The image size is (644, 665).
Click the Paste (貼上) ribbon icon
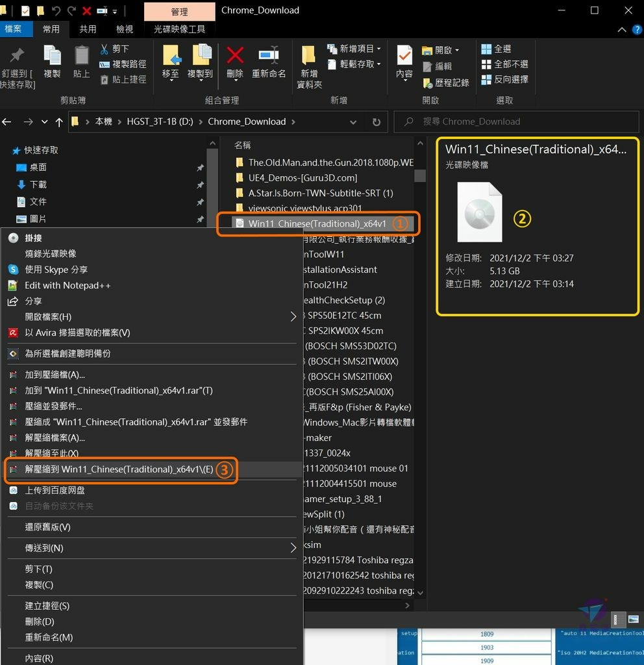point(81,56)
